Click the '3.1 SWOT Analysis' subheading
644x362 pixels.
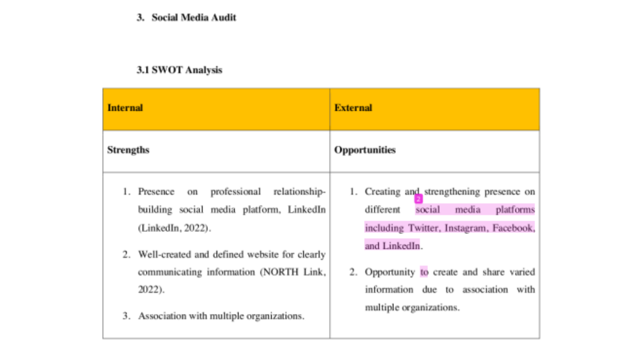point(179,70)
